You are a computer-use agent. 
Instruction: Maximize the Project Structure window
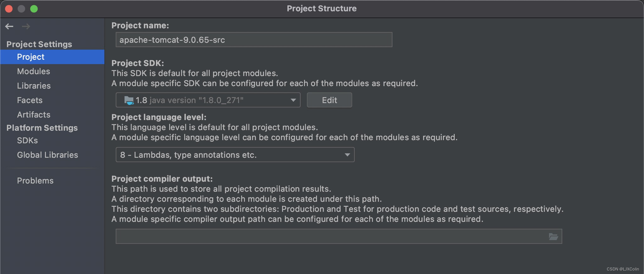[x=34, y=9]
